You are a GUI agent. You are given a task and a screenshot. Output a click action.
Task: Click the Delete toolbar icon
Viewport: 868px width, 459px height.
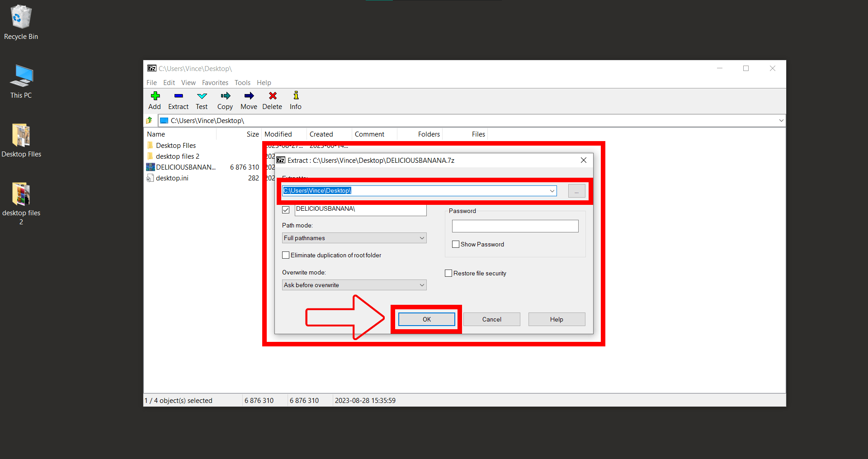[x=272, y=100]
